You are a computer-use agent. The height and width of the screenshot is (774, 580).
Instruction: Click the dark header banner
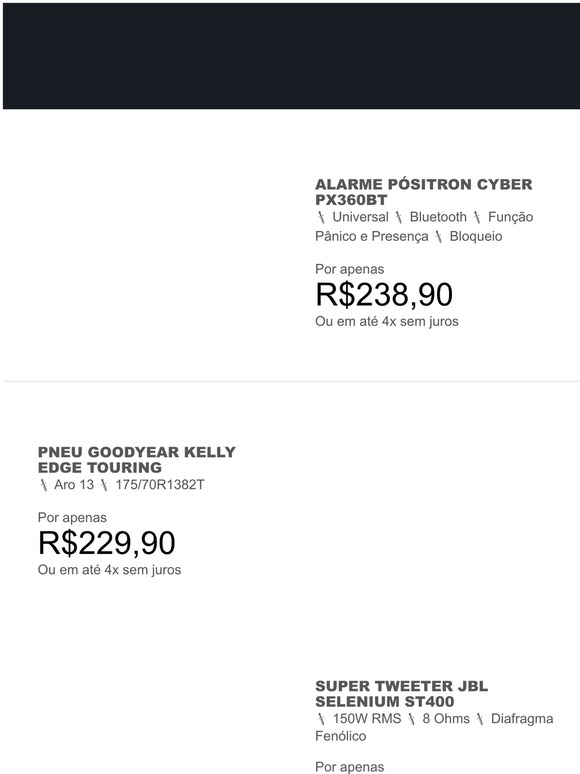coord(291,56)
